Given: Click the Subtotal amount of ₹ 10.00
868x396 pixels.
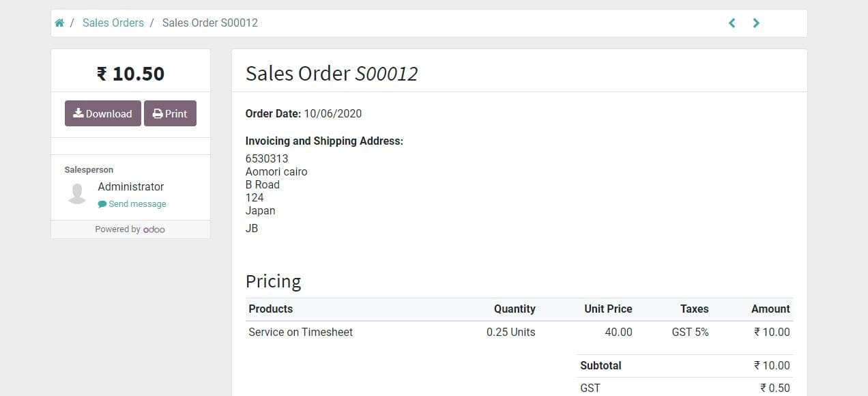Looking at the screenshot, I should pyautogui.click(x=772, y=365).
